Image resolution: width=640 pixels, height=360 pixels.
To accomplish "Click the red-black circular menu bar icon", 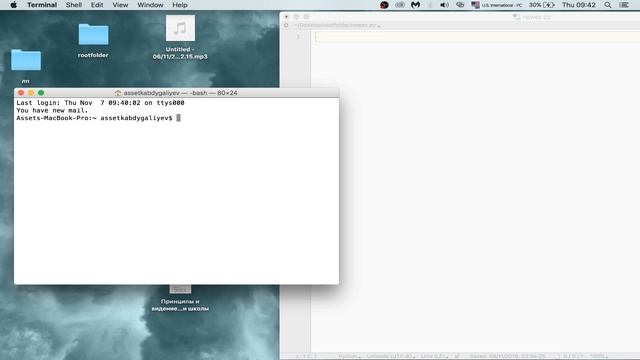I will (384, 5).
